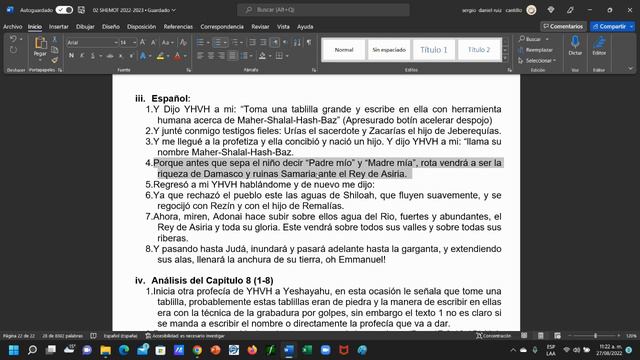Open the multilevel list dropdown

pos(241,42)
